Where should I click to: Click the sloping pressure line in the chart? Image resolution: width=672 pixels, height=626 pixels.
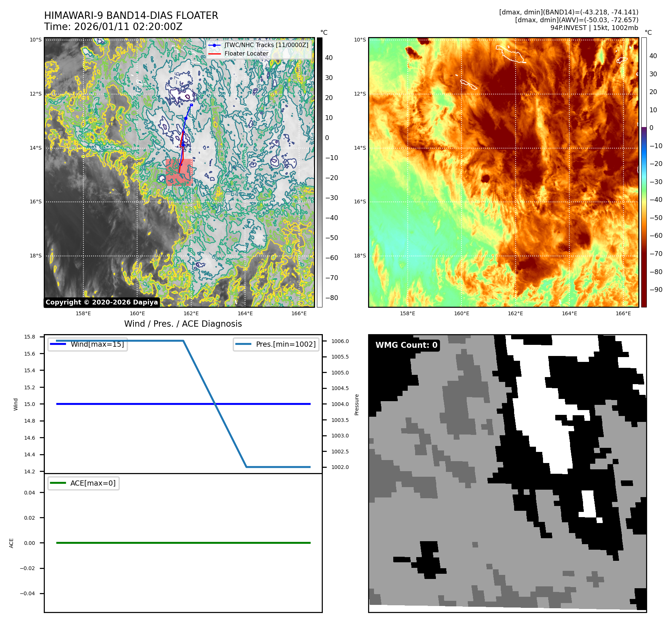[x=215, y=404]
